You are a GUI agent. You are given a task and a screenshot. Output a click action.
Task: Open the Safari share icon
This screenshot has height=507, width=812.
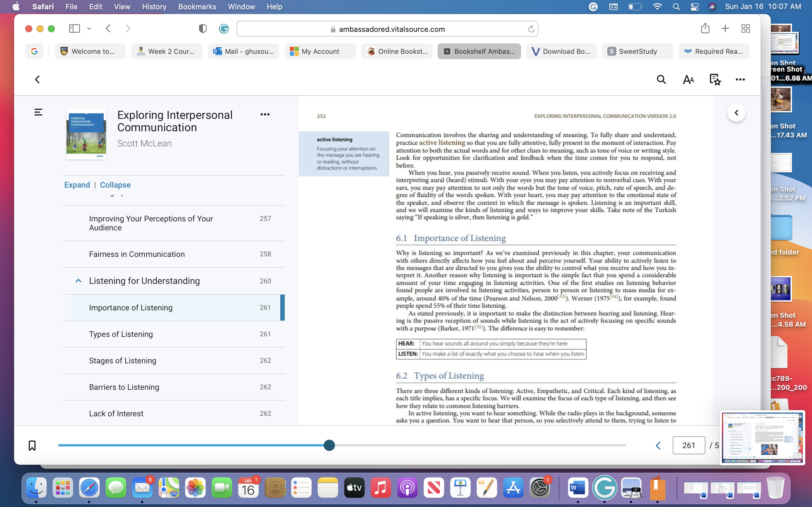(705, 28)
